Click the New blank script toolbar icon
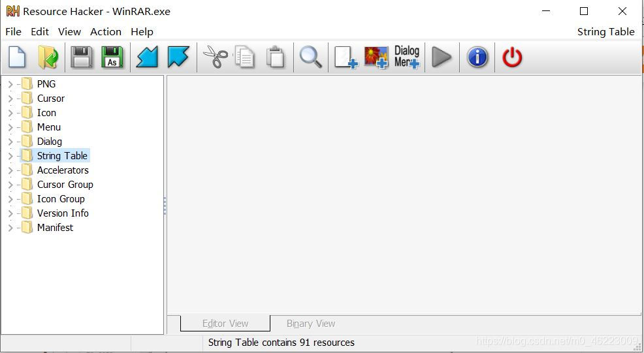Viewport: 644px width, 353px height. click(17, 57)
